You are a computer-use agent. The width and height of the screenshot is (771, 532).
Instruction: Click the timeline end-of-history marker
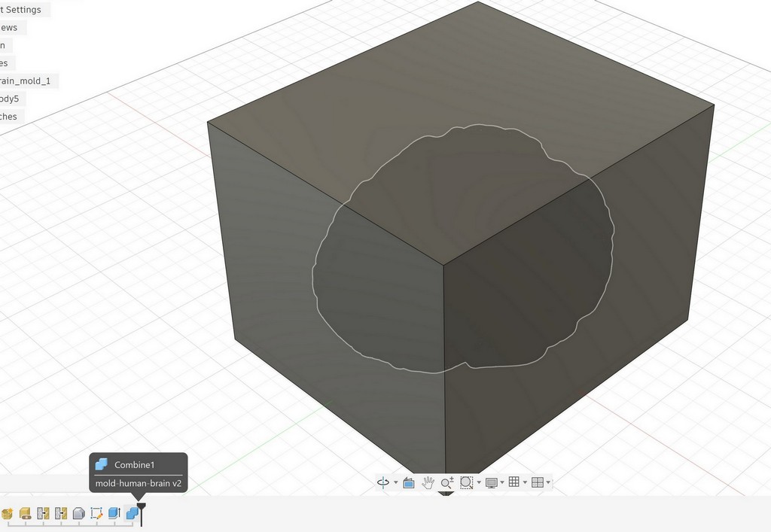click(141, 514)
